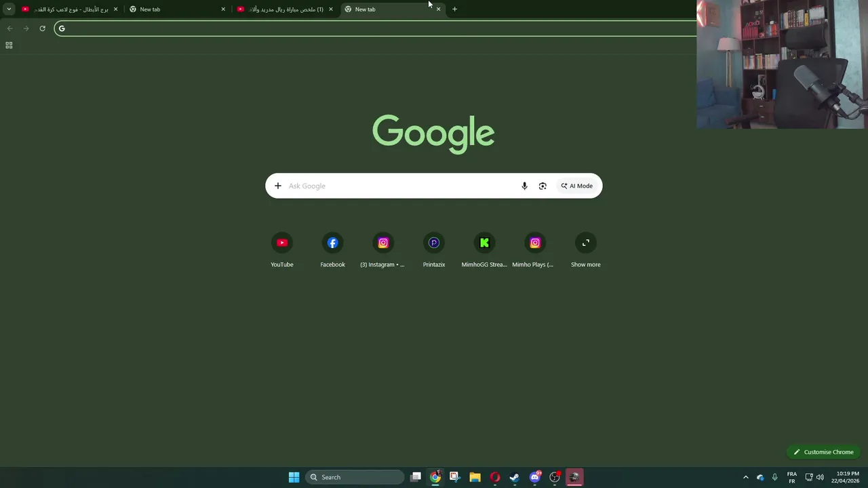Open Opera browser from the taskbar
The image size is (868, 488).
coord(495,477)
